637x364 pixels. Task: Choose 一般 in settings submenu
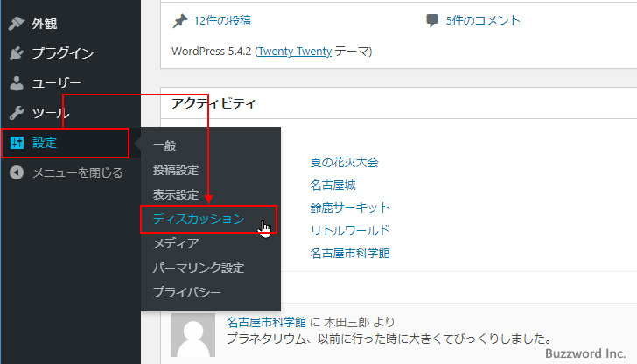[x=164, y=145]
